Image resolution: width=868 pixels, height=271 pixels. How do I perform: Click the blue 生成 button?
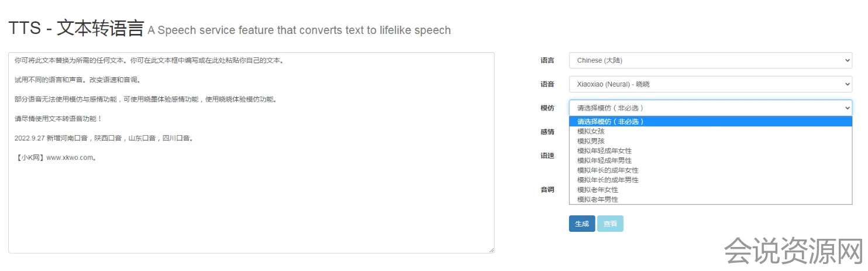tap(581, 224)
